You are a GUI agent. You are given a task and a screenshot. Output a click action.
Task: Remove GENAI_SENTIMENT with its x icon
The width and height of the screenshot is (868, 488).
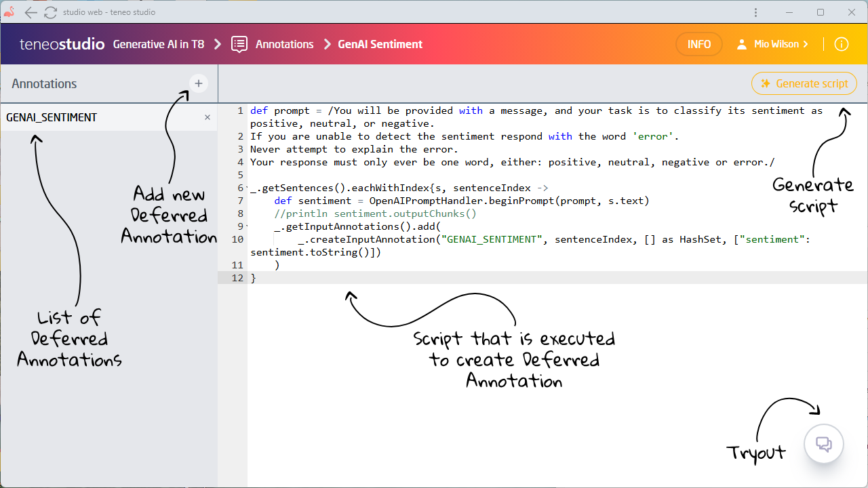[208, 117]
